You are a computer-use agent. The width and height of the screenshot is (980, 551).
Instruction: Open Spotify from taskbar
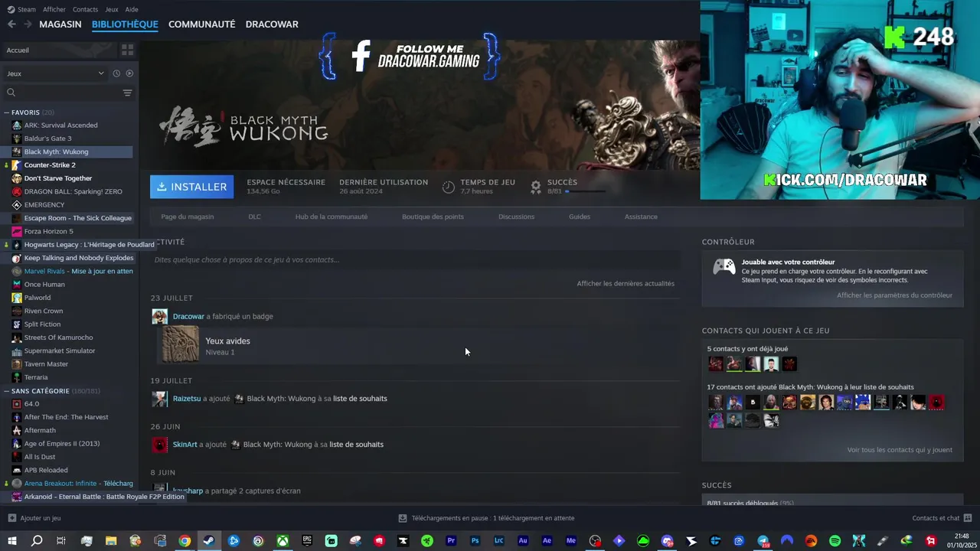(835, 541)
